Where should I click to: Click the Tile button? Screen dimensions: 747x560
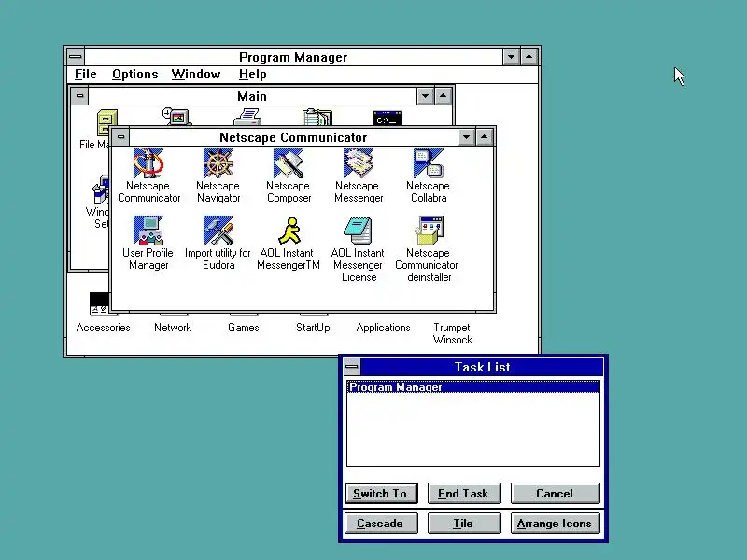464,524
